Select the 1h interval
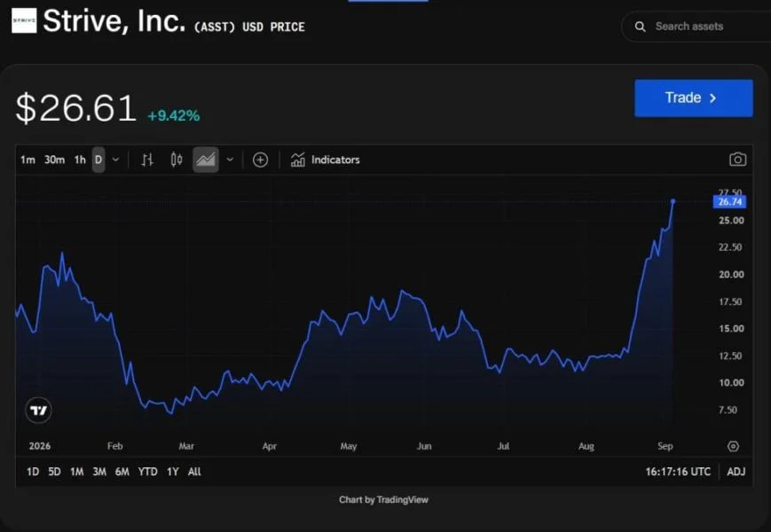The height and width of the screenshot is (532, 771). (80, 160)
